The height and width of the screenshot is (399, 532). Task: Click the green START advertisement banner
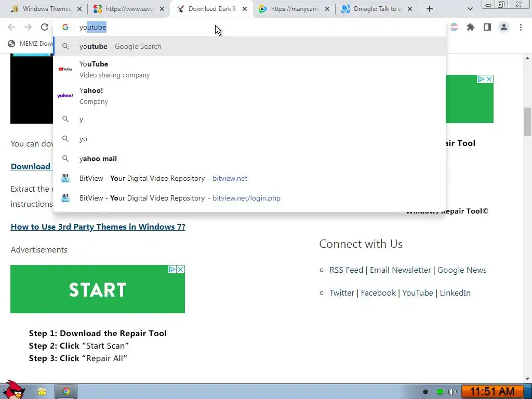click(97, 289)
